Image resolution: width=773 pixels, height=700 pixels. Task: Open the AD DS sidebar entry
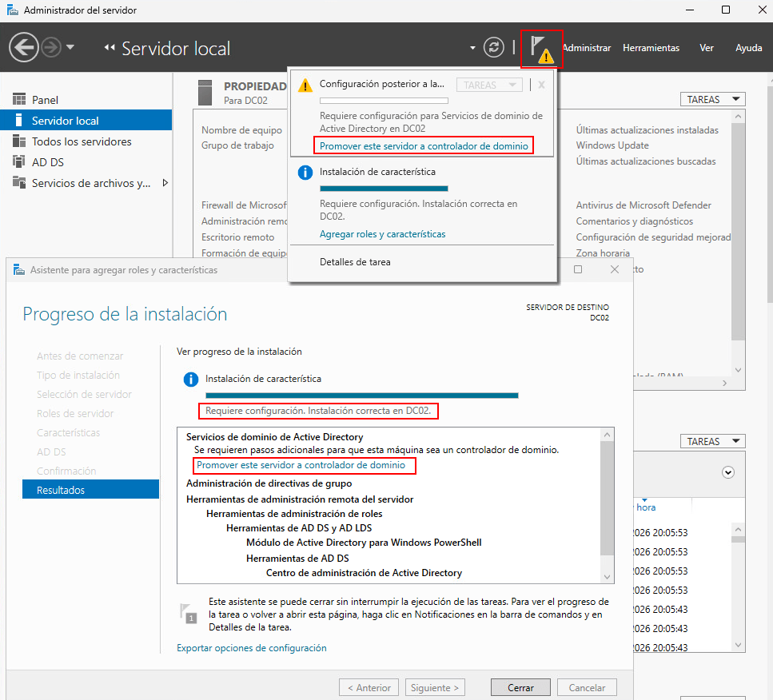click(47, 162)
